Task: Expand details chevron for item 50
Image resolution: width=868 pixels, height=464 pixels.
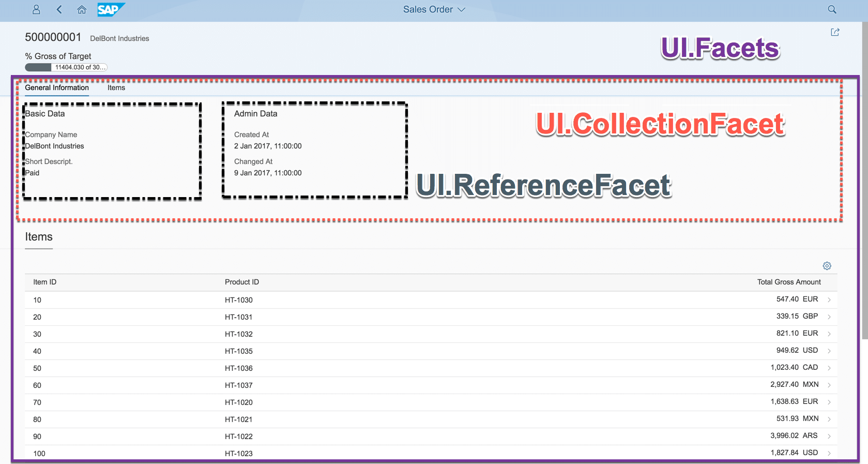Action: pos(829,368)
